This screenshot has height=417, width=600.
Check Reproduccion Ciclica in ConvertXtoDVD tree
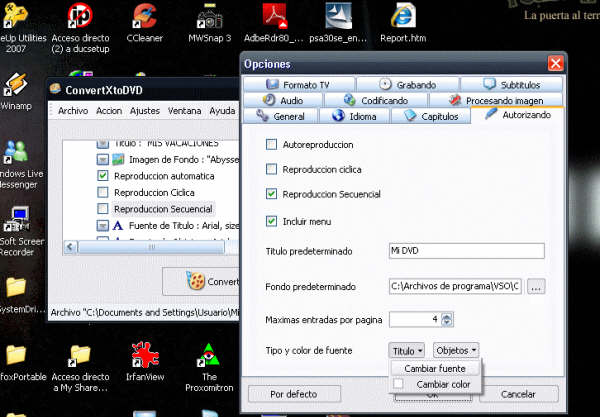[103, 192]
